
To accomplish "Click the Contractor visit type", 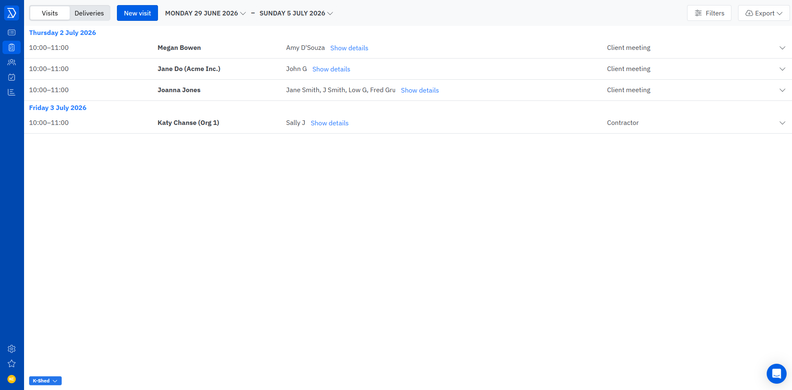I will [622, 123].
